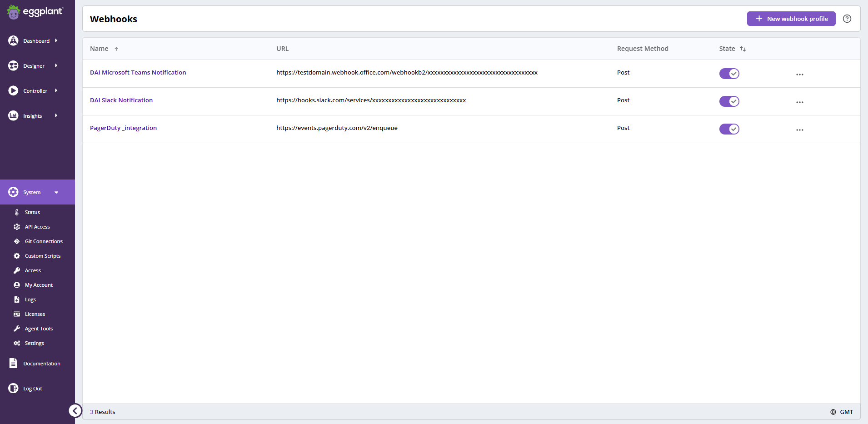Click the Log Out icon
The image size is (868, 424).
[13, 388]
